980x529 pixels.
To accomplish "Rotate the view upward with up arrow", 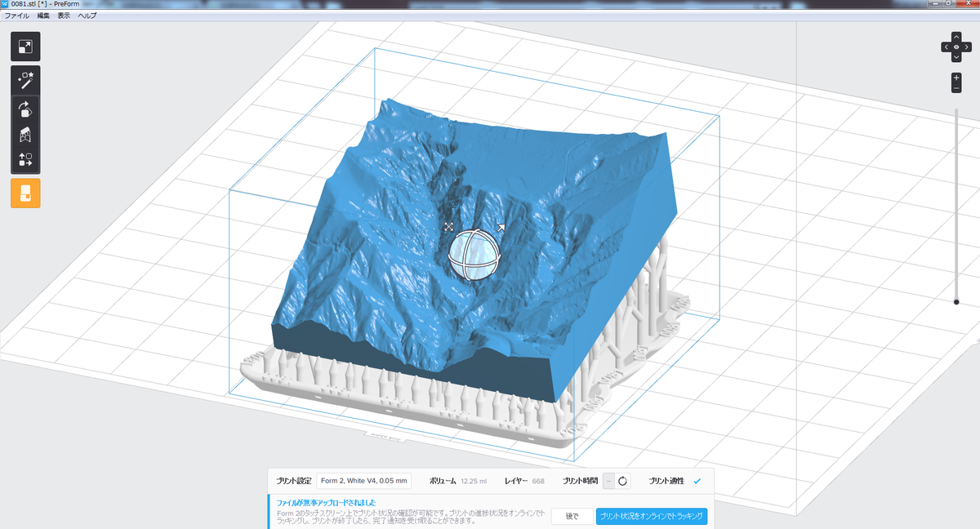I will (956, 38).
